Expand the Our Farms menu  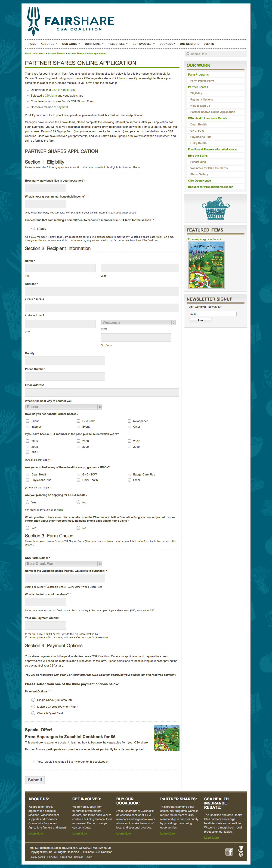(94, 44)
